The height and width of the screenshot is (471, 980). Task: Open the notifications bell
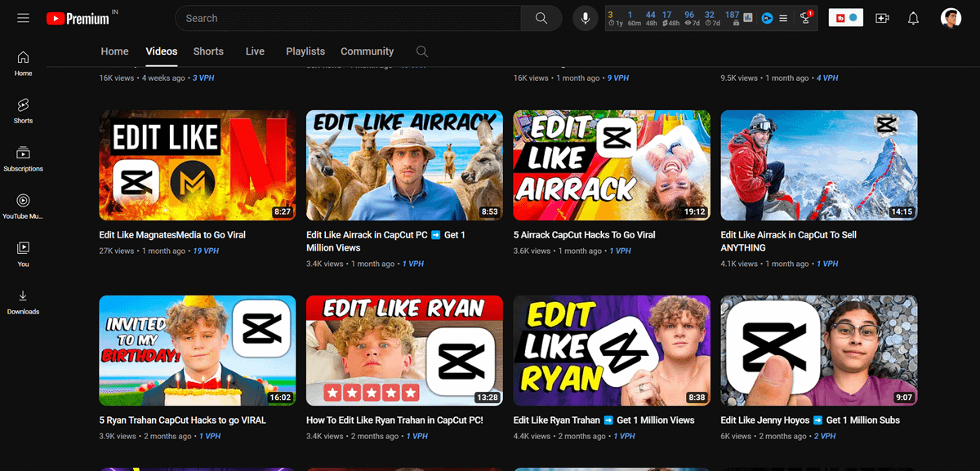(x=913, y=18)
